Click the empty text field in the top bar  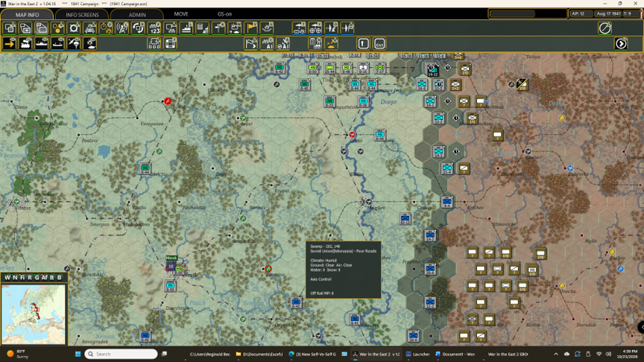coord(513,13)
